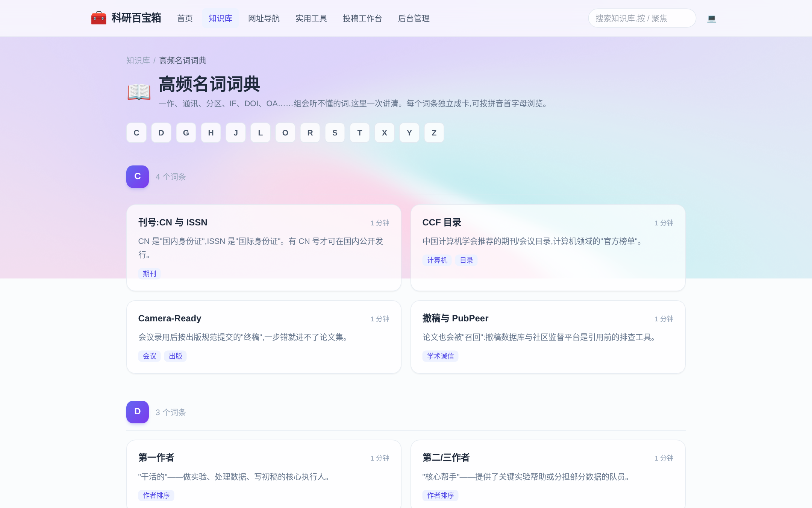Open the CCF 目录 entry card
Viewport: 812px width, 508px height.
click(548, 248)
